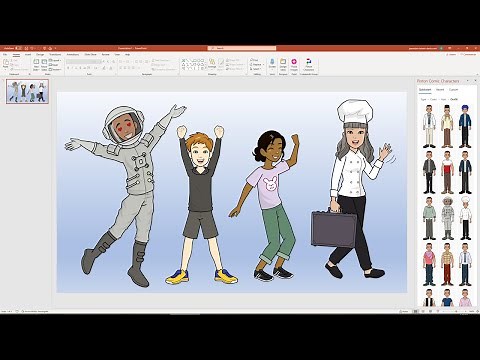480x360 pixels.
Task: Add a New Slide from the ribbon
Action: [36, 65]
